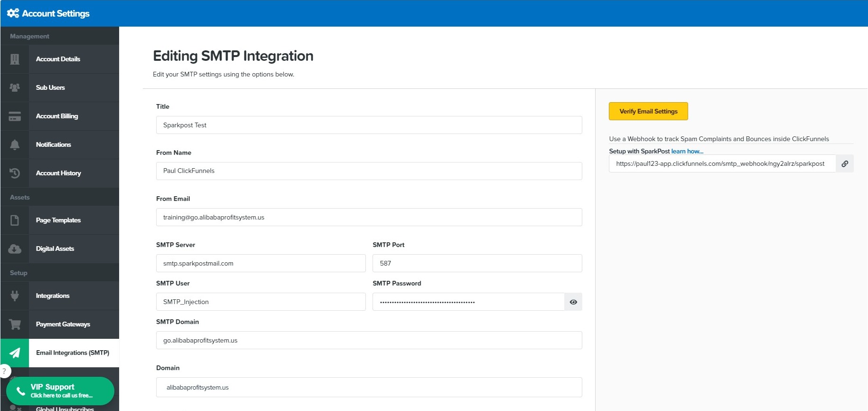Click the Account History clock icon
Image resolution: width=868 pixels, height=411 pixels.
pyautogui.click(x=15, y=173)
